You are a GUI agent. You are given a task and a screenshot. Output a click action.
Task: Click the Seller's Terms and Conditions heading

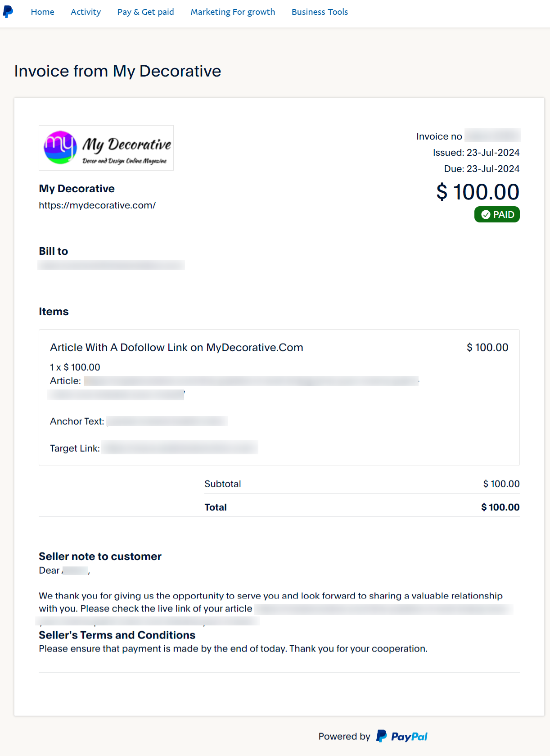pos(117,635)
